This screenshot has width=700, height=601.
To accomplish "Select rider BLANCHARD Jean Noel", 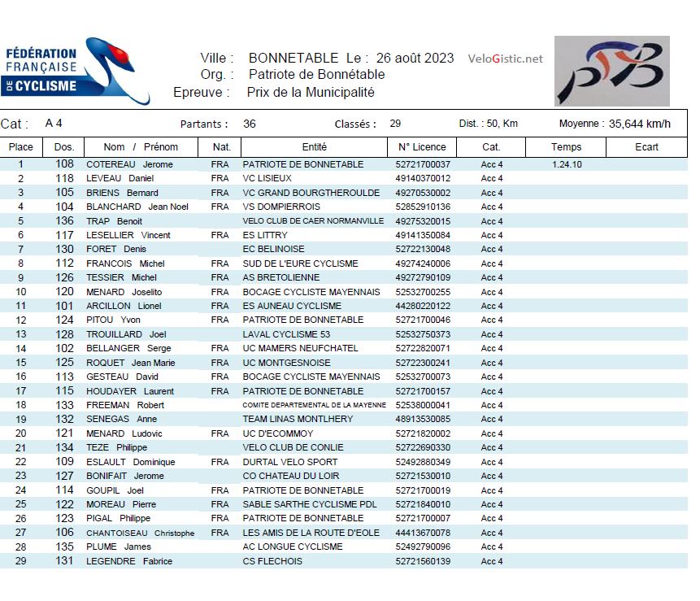I will point(137,207).
